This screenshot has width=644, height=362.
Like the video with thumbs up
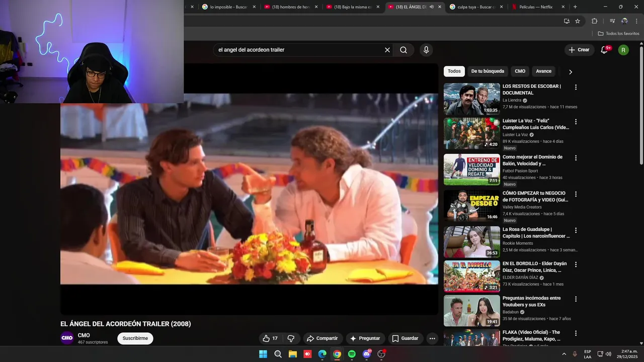click(271, 338)
